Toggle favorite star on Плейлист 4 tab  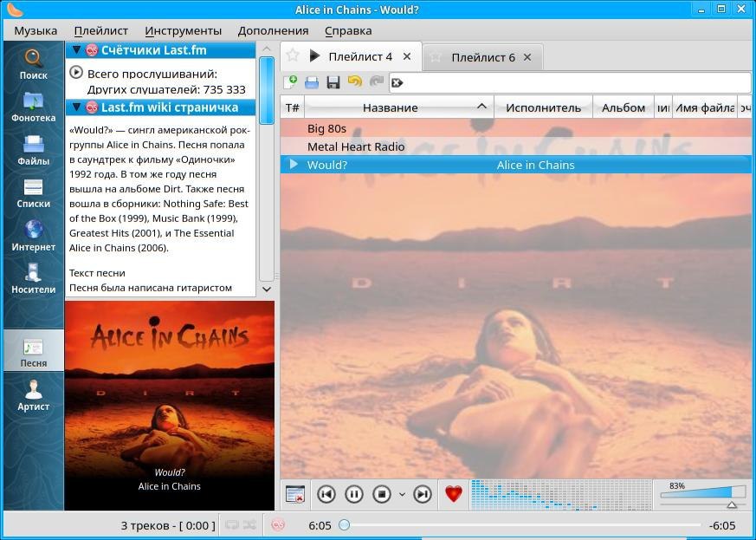pos(292,55)
